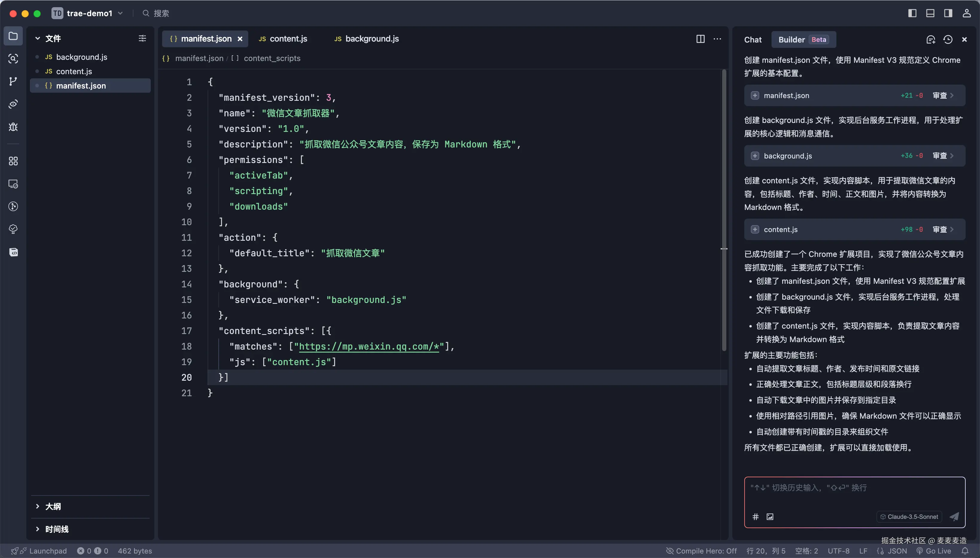
Task: Switch to the Chat tab
Action: tap(753, 39)
